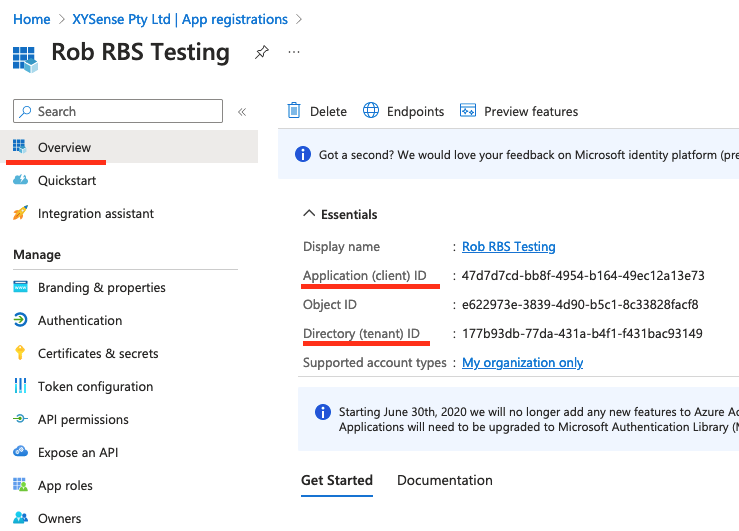Click the Branding & properties icon

pos(20,286)
